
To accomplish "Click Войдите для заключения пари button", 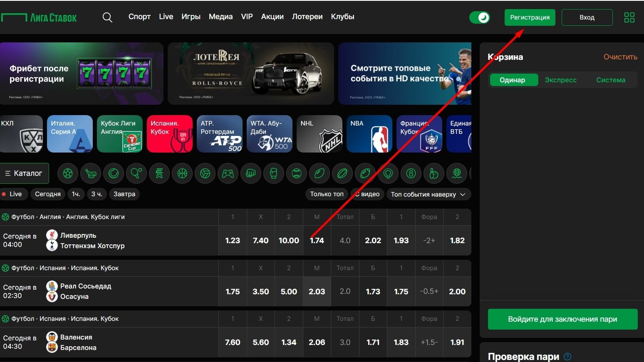I will coord(562,319).
